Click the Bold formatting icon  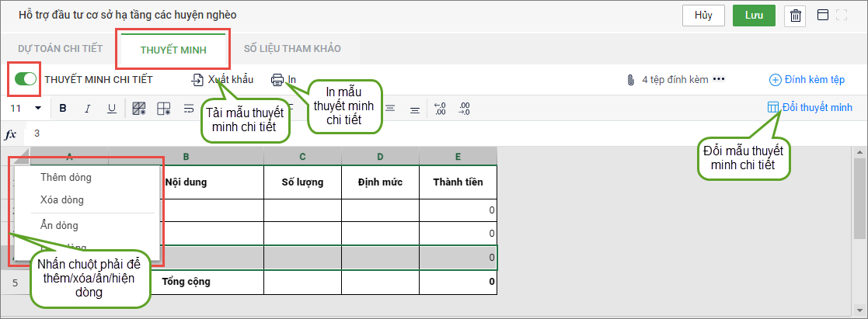click(63, 108)
